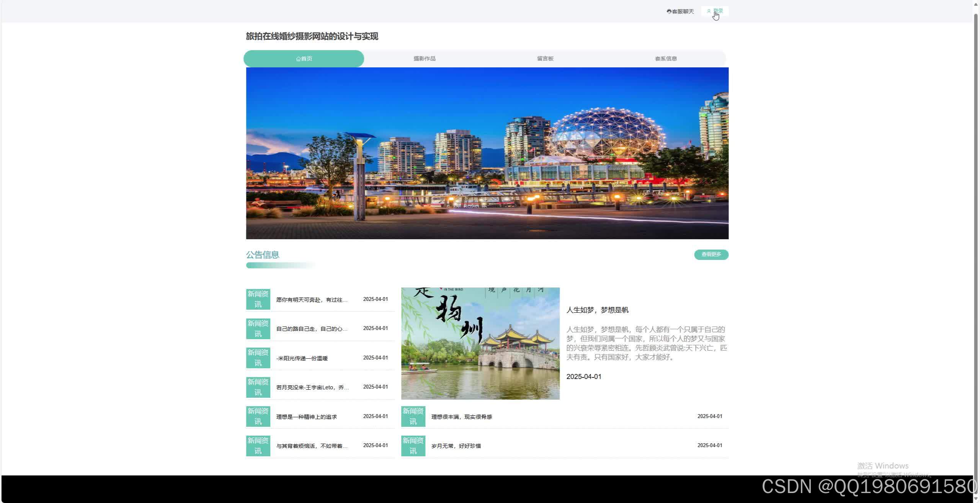This screenshot has width=980, height=503.
Task: Click the green progress bar under 公告信息
Action: 280,265
